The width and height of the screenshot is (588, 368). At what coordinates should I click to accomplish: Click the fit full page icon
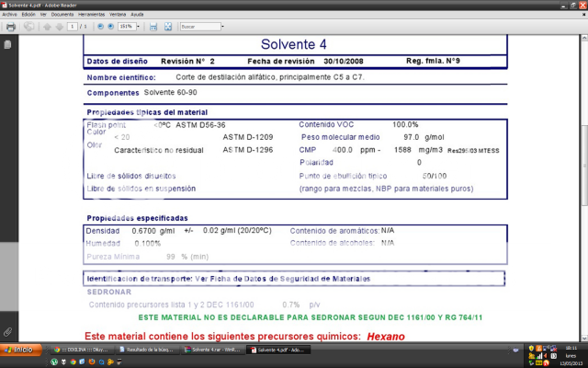click(166, 27)
